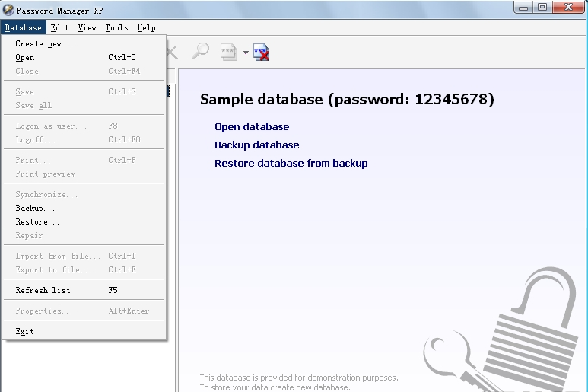Select Refresh list menu entry
588x392 pixels.
(84, 290)
